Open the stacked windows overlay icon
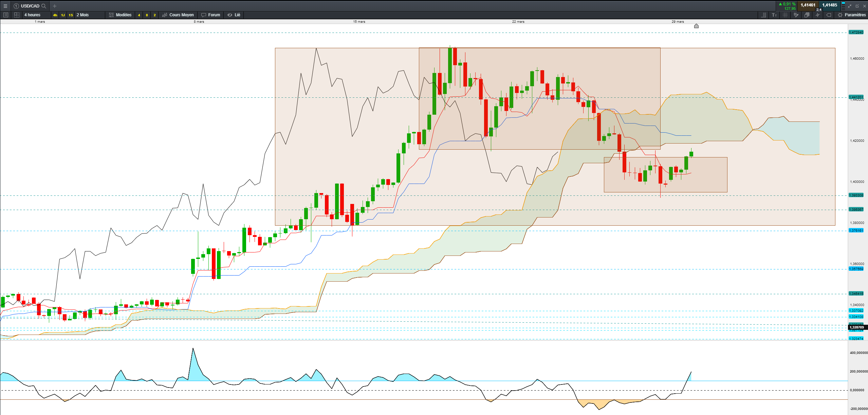The image size is (868, 415). 807,15
